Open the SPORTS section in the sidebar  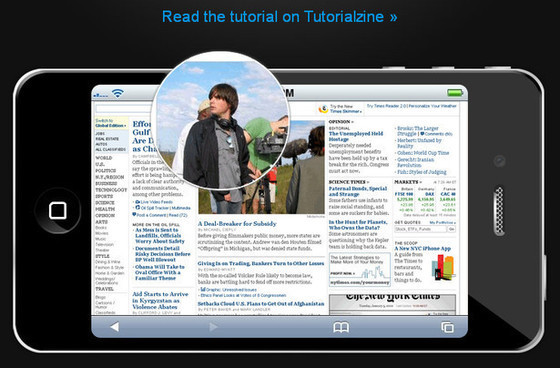coord(104,197)
